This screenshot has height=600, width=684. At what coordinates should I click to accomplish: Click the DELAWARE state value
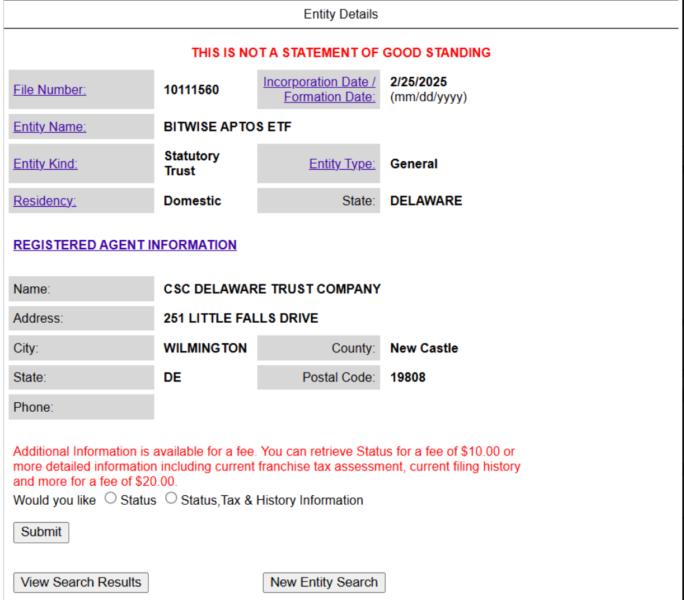pyautogui.click(x=426, y=201)
